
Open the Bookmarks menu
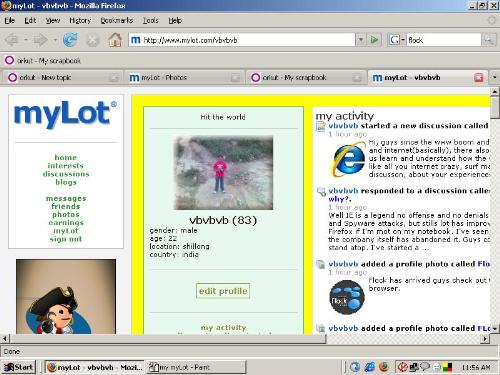point(117,21)
